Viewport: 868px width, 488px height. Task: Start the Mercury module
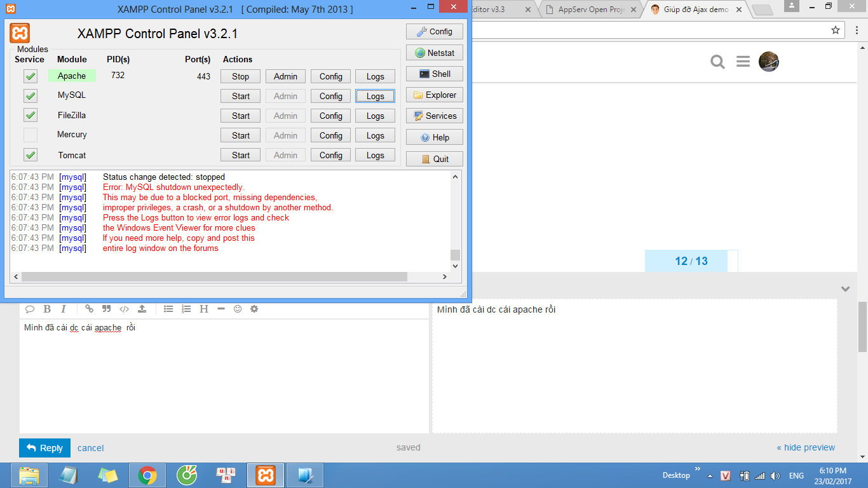[241, 135]
